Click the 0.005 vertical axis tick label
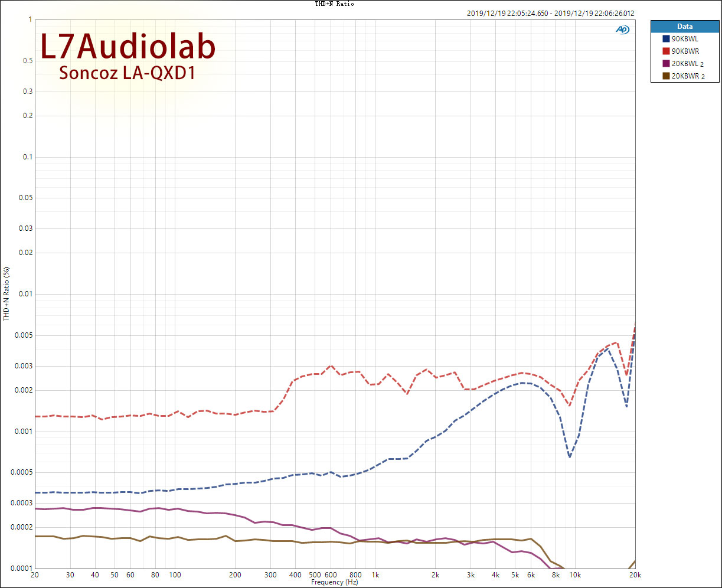722x588 pixels. [24, 335]
